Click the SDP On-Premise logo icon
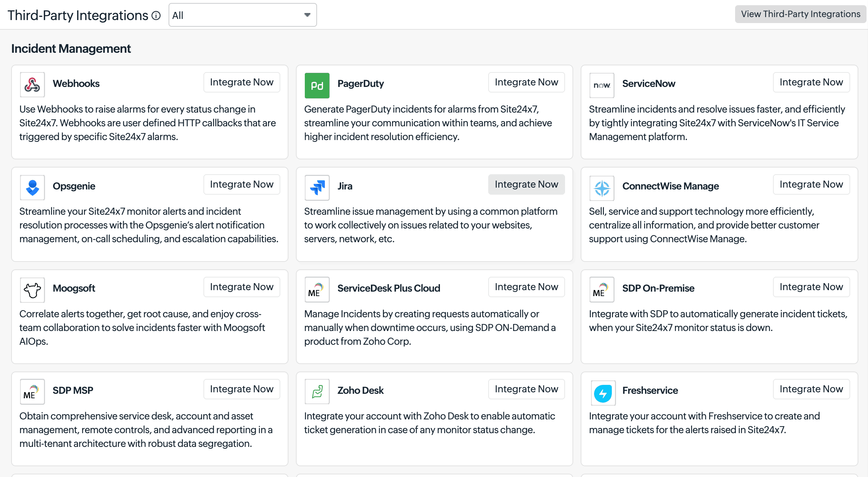Image resolution: width=868 pixels, height=477 pixels. [x=602, y=290]
